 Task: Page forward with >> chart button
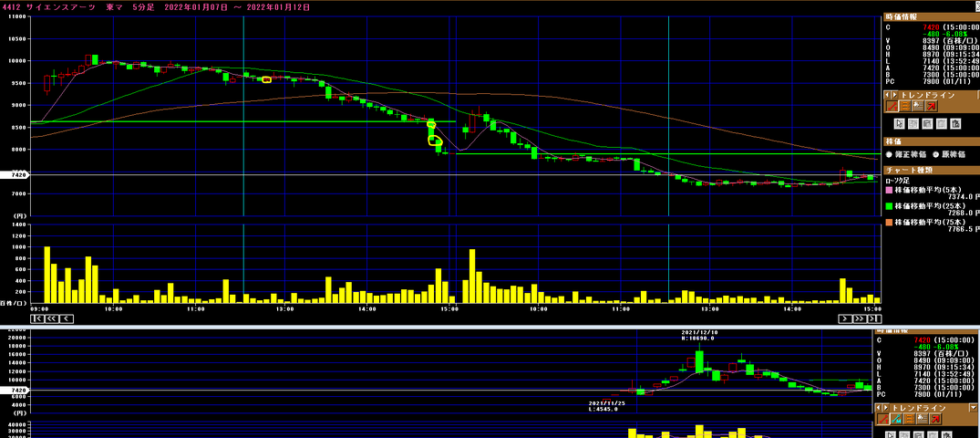(858, 318)
